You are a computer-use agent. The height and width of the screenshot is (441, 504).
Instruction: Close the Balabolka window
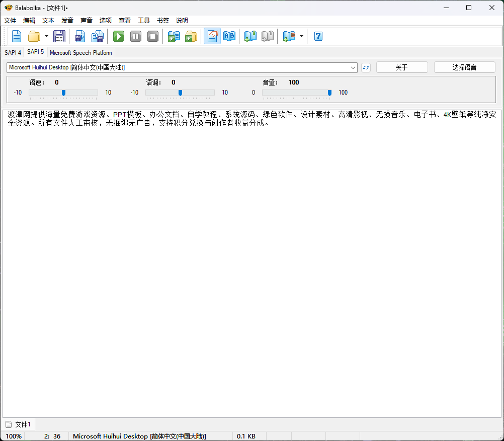pyautogui.click(x=492, y=8)
